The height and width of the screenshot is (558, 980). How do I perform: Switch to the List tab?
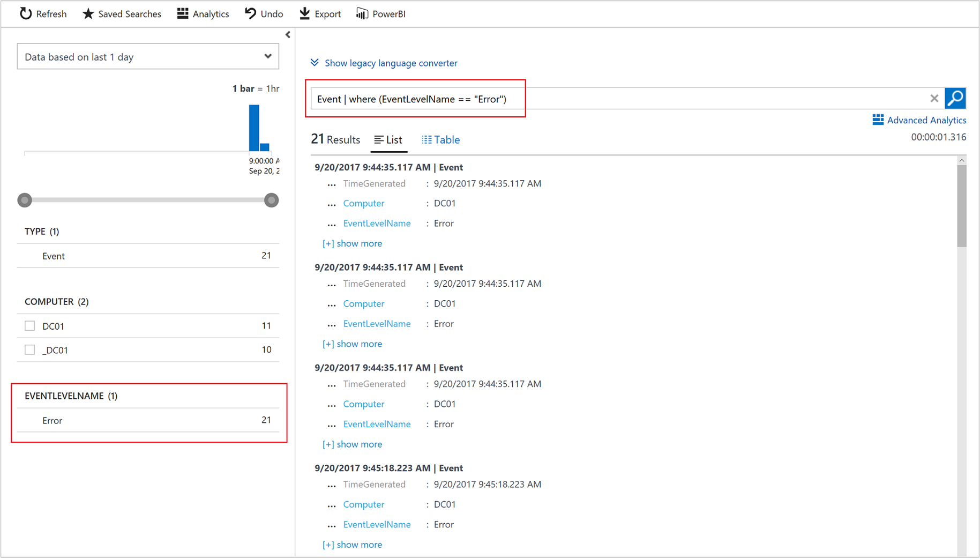tap(388, 140)
